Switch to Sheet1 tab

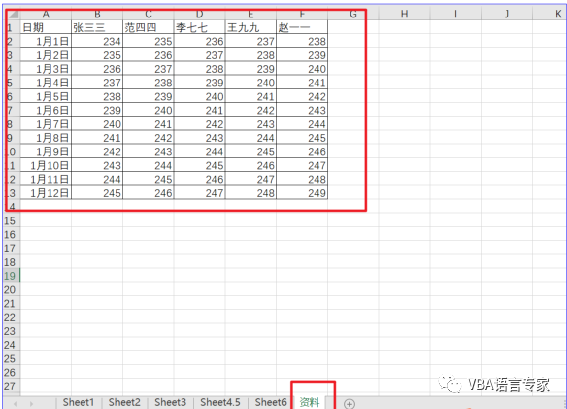click(x=78, y=402)
